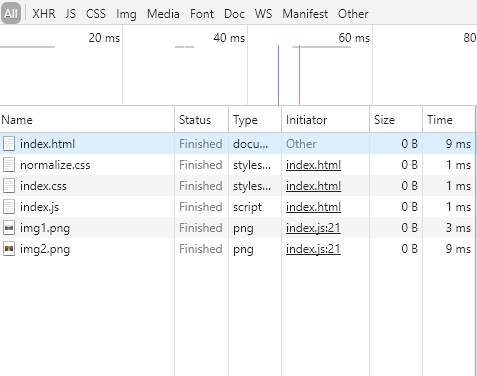Filter requests by JS
Image resolution: width=477 pixels, height=376 pixels.
[x=70, y=14]
